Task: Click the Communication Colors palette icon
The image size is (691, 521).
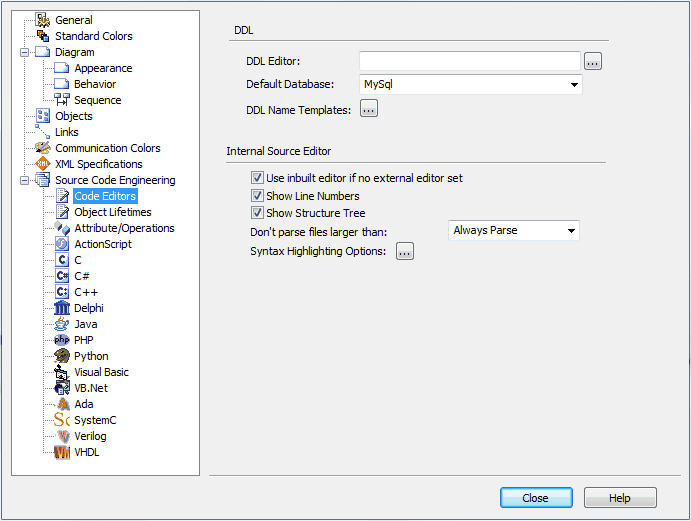Action: 43,148
